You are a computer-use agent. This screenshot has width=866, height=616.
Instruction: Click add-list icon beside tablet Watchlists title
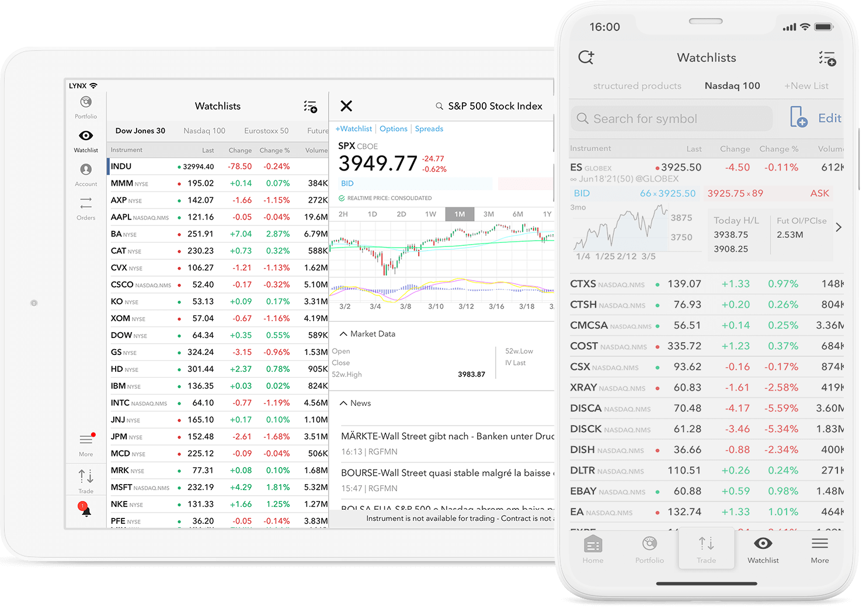(310, 106)
